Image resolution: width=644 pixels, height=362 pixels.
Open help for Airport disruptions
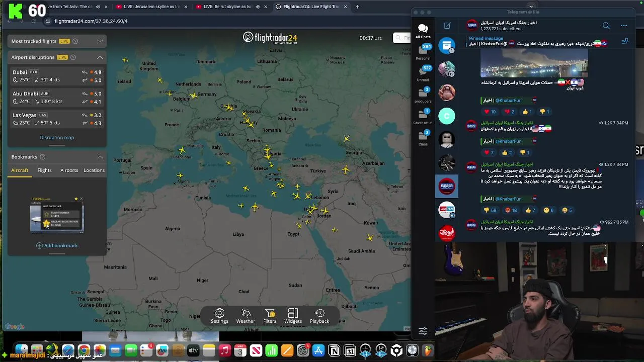[x=73, y=57]
